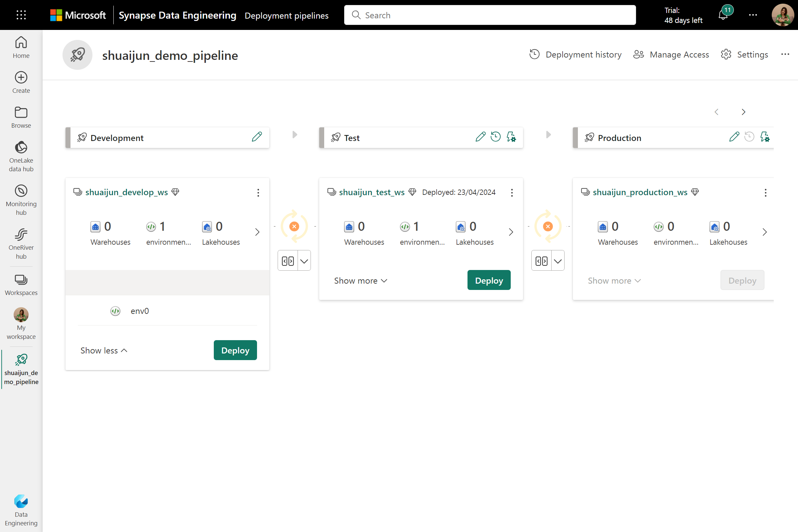
Task: Select shuaijun_demo_pipeline in sidebar
Action: (x=21, y=369)
